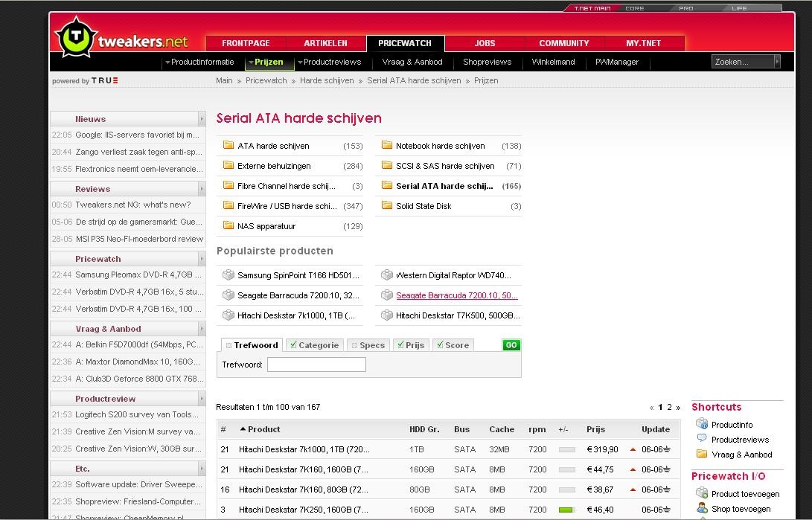The height and width of the screenshot is (520, 812).
Task: Switch to the FRONTPAGE tab
Action: tap(246, 43)
